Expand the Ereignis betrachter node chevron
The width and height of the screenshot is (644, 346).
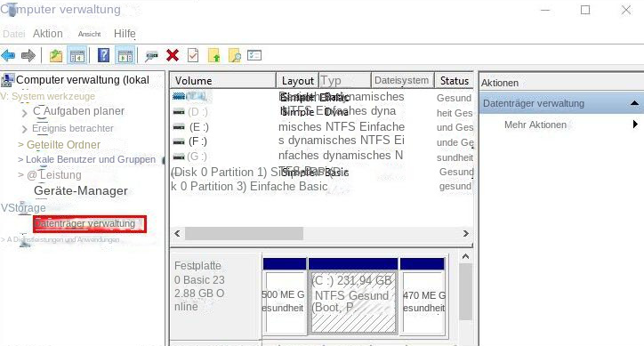click(24, 130)
